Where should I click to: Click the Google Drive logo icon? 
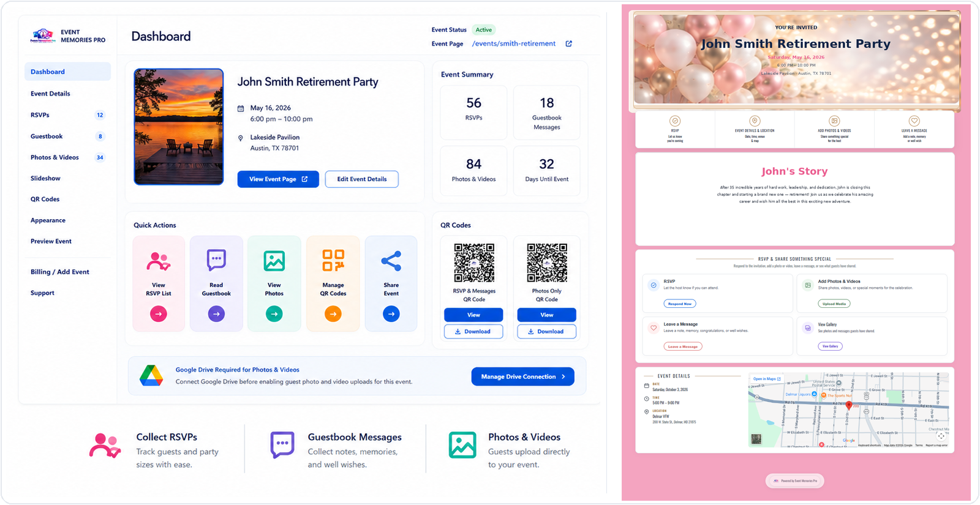151,375
